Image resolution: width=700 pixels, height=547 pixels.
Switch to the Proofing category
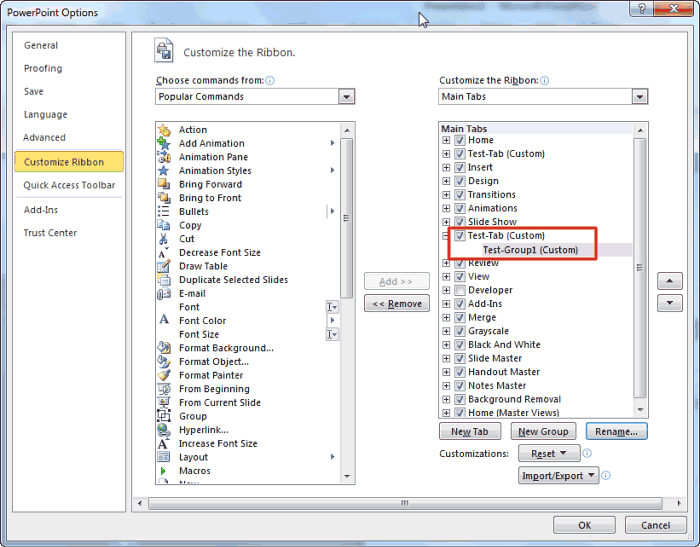point(43,68)
